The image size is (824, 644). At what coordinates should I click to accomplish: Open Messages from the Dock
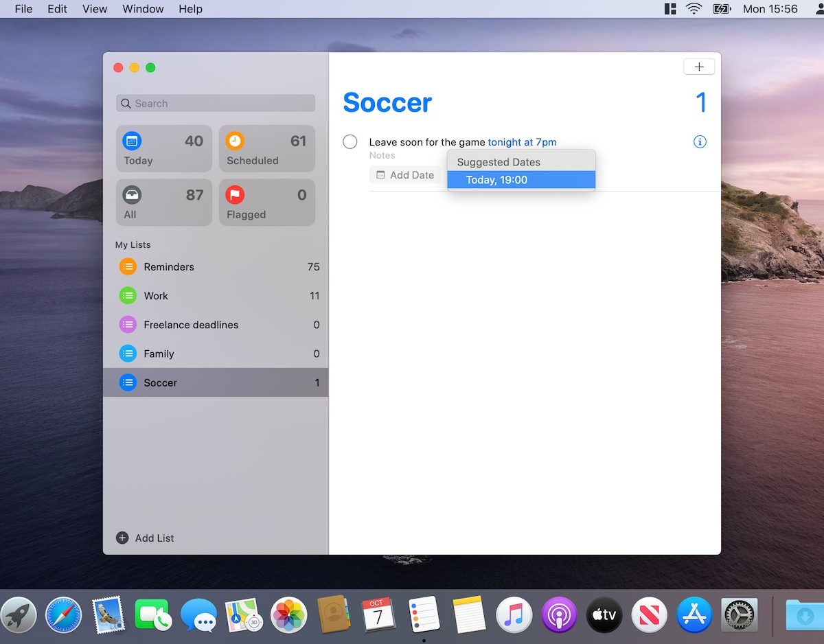click(x=199, y=614)
